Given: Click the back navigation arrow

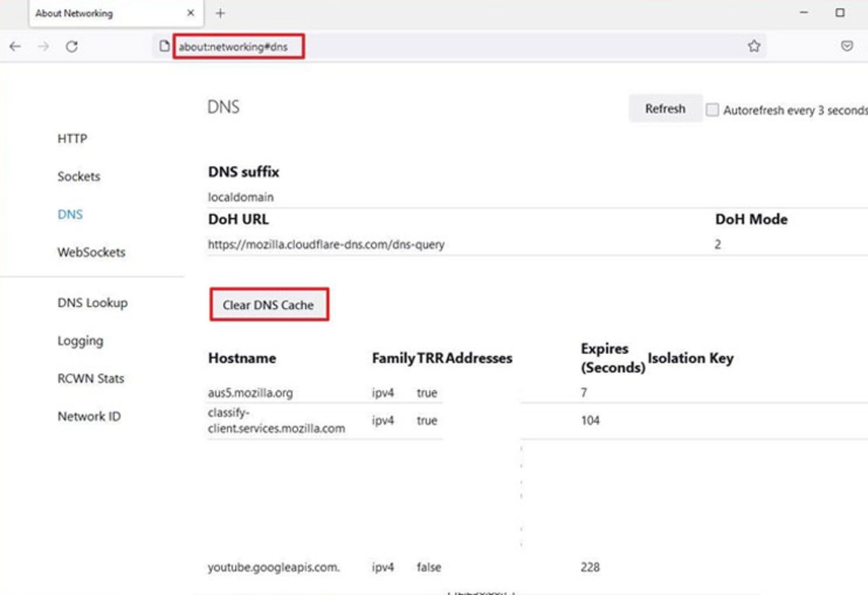Looking at the screenshot, I should tap(15, 46).
